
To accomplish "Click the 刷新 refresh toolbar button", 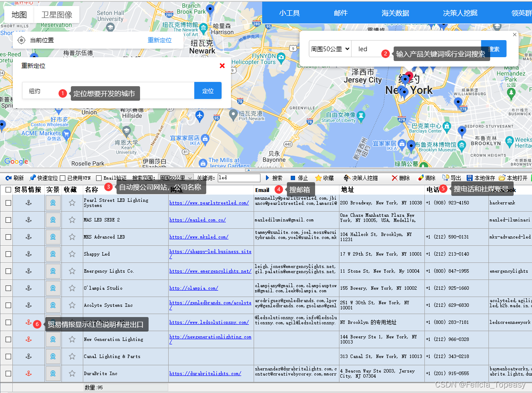I will [15, 178].
